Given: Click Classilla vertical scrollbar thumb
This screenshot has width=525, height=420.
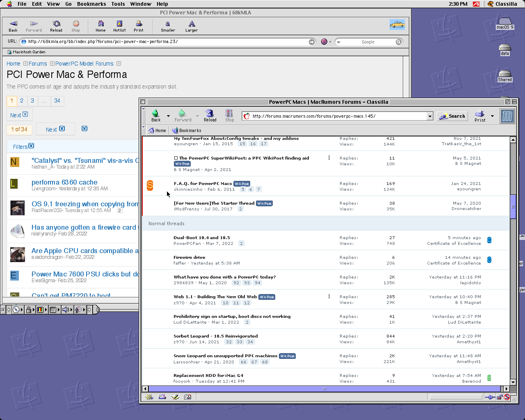Looking at the screenshot, I should [x=513, y=207].
